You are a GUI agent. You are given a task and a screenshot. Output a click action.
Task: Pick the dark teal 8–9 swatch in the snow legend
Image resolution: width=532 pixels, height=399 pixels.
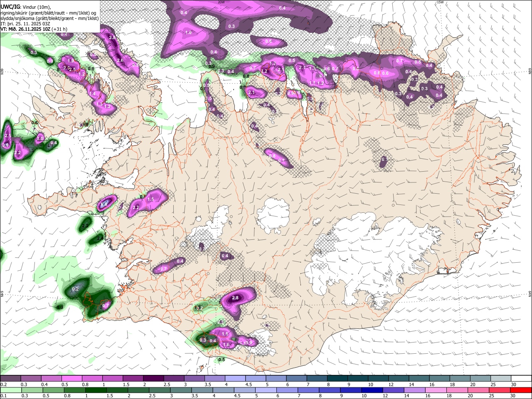coord(337,379)
